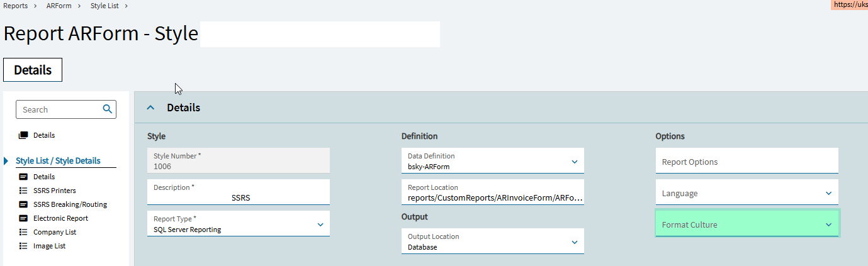Click the SSRS Printers list icon

23,191
